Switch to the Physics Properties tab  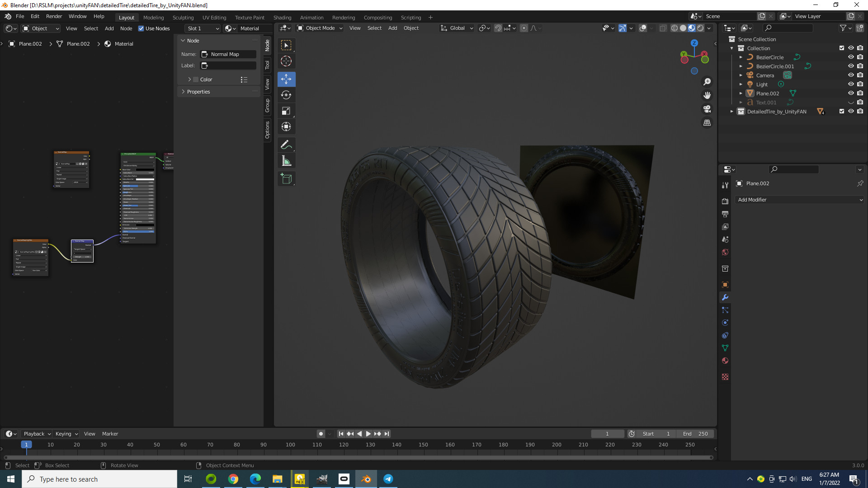(x=725, y=323)
